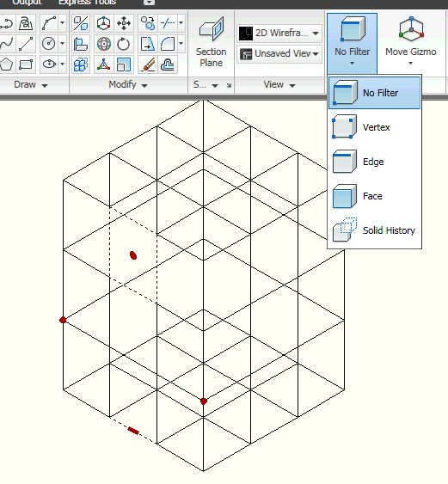Image resolution: width=448 pixels, height=484 pixels.
Task: Click the red rectangular grip on dashed bottom edge
Action: point(133,431)
